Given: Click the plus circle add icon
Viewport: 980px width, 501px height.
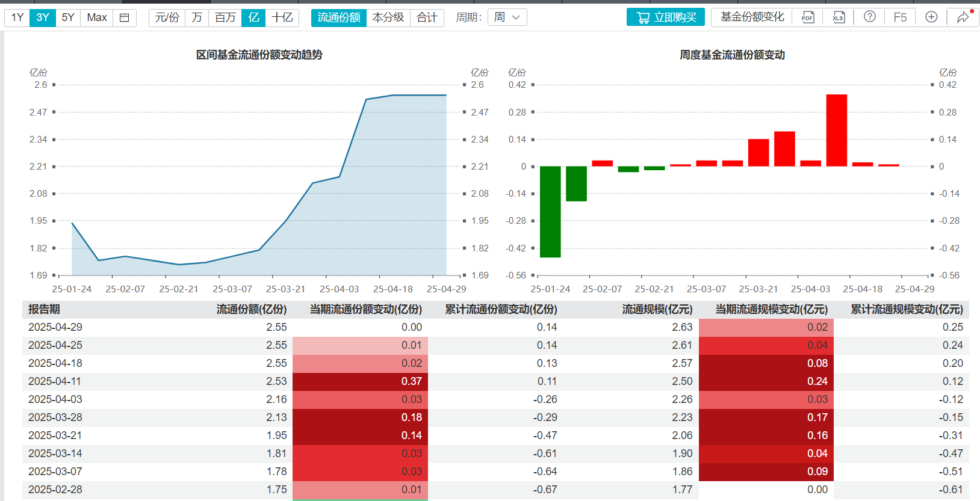Looking at the screenshot, I should tap(931, 17).
